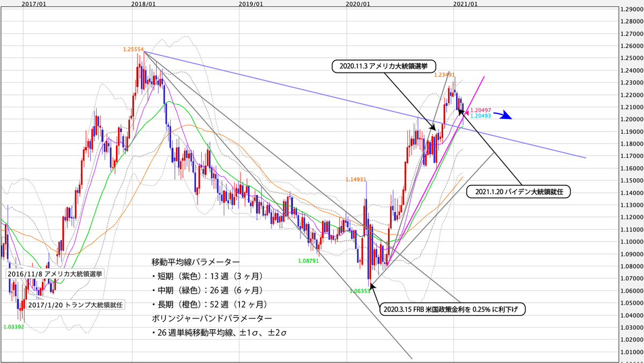
Task: Select the 1.08791 green low label
Action: [x=309, y=260]
